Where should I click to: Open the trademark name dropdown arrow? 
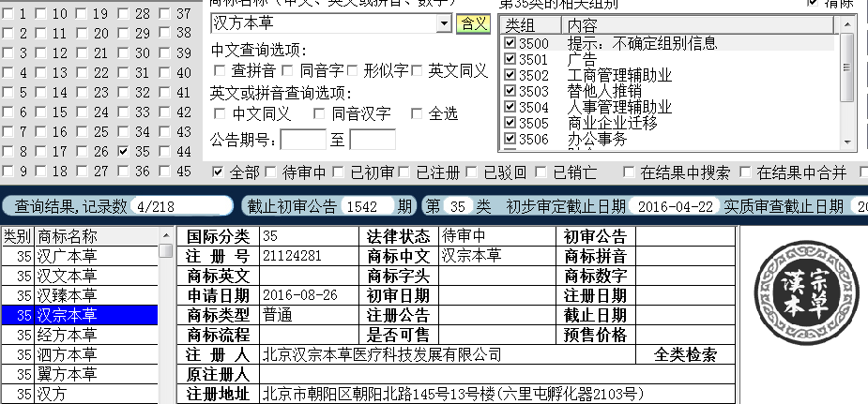[x=444, y=23]
